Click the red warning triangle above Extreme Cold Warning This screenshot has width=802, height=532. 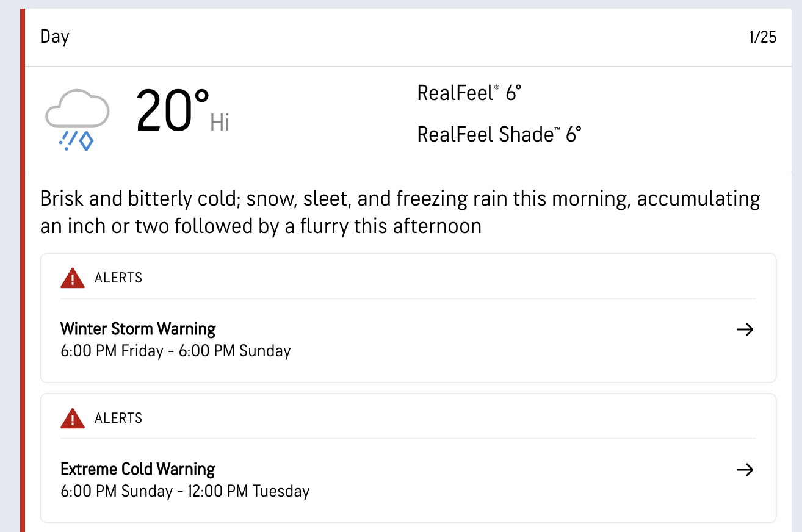pyautogui.click(x=73, y=419)
